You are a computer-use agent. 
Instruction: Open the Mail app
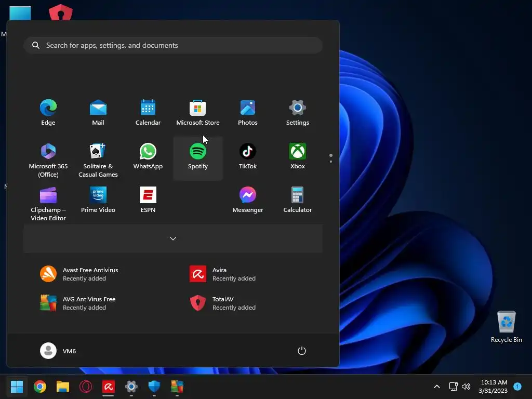pos(98,113)
